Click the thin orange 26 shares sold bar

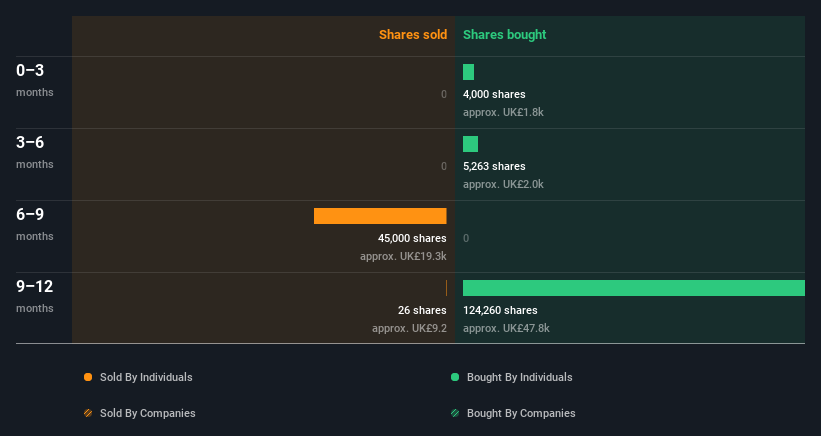point(446,288)
